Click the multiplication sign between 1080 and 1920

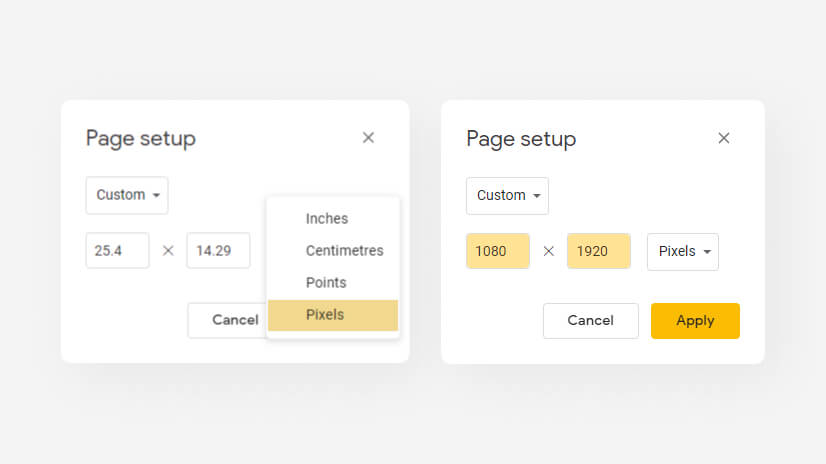coord(548,251)
